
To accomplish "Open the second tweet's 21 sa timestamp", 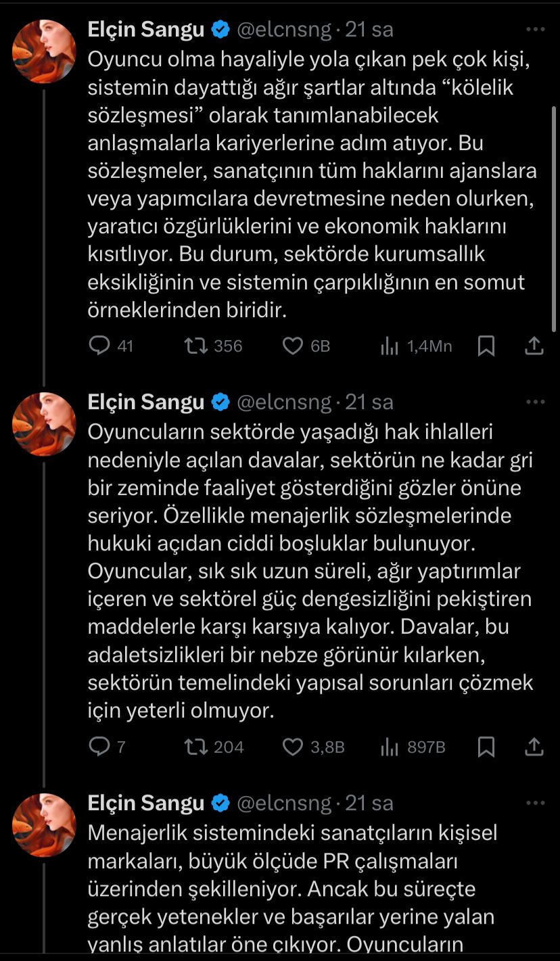I will coord(369,402).
